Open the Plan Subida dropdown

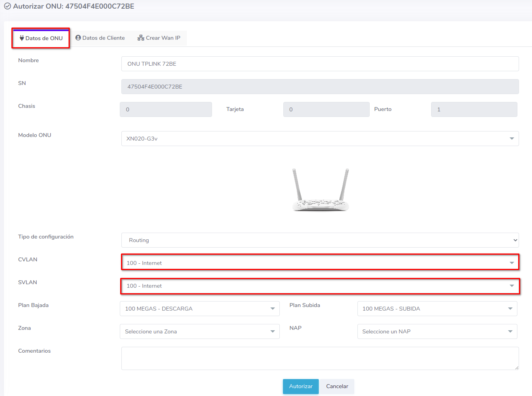(437, 309)
